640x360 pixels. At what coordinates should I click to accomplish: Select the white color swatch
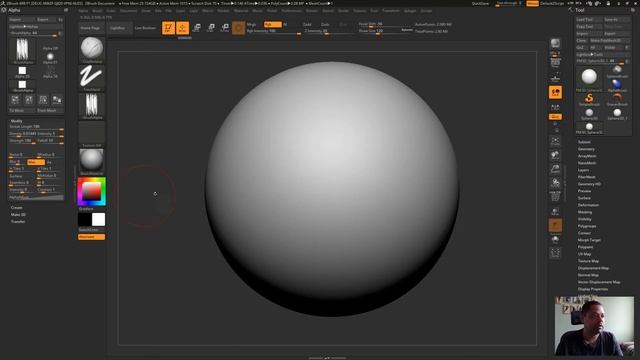click(98, 220)
